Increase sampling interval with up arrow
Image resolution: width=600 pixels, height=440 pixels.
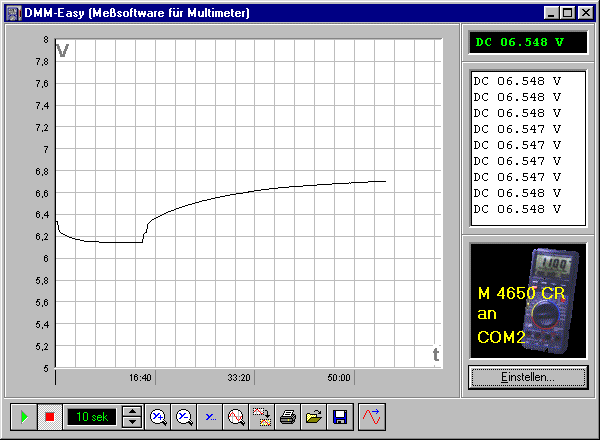pos(132,410)
